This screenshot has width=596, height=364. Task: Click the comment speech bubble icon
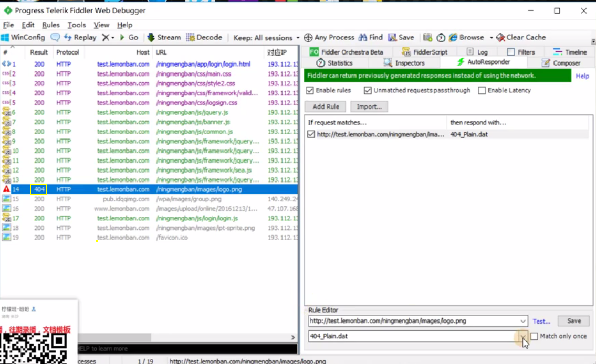[55, 37]
